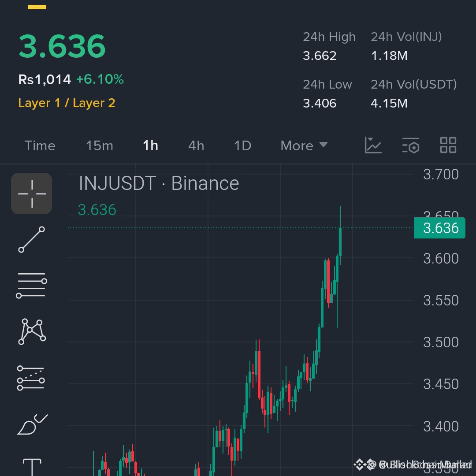
Task: Click the 3.600 price axis label
Action: pos(441,258)
